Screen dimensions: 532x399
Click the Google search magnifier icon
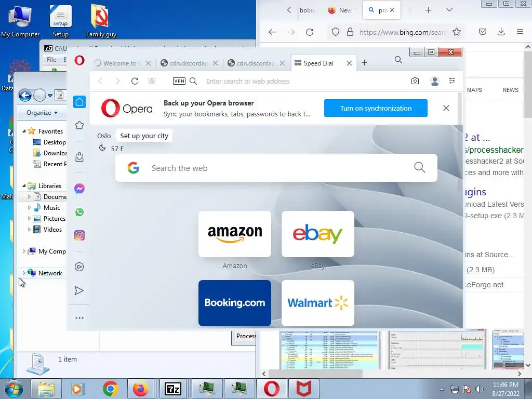[420, 167]
